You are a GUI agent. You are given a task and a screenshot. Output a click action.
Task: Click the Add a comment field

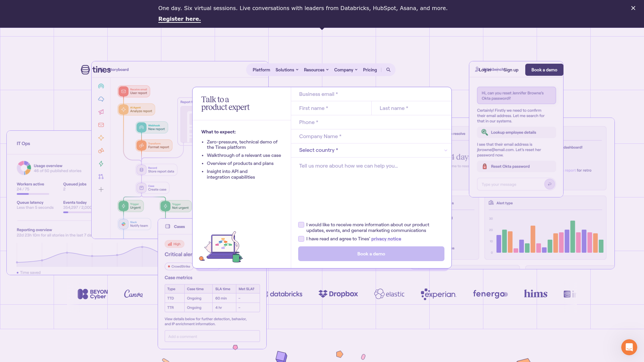pyautogui.click(x=212, y=336)
